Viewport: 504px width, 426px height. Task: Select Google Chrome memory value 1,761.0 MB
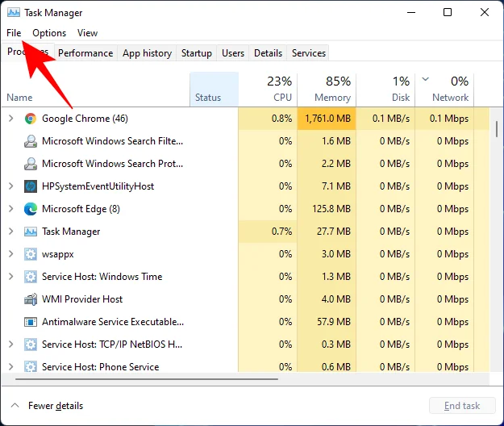pos(327,119)
